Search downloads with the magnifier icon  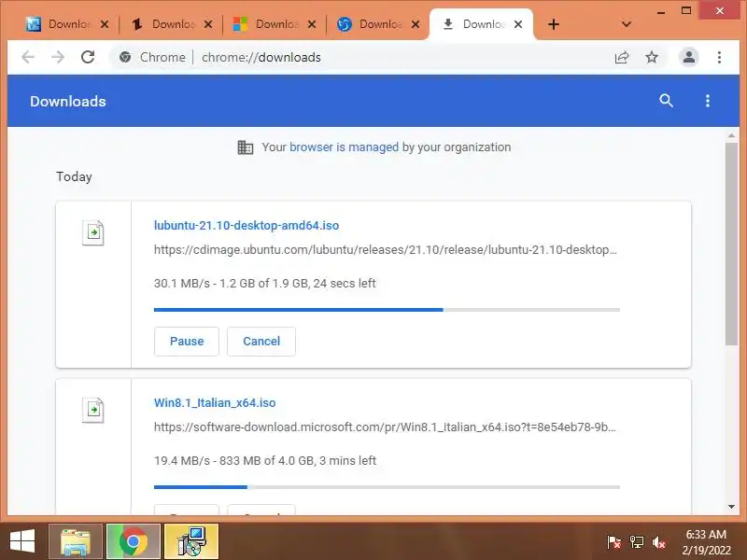(666, 101)
